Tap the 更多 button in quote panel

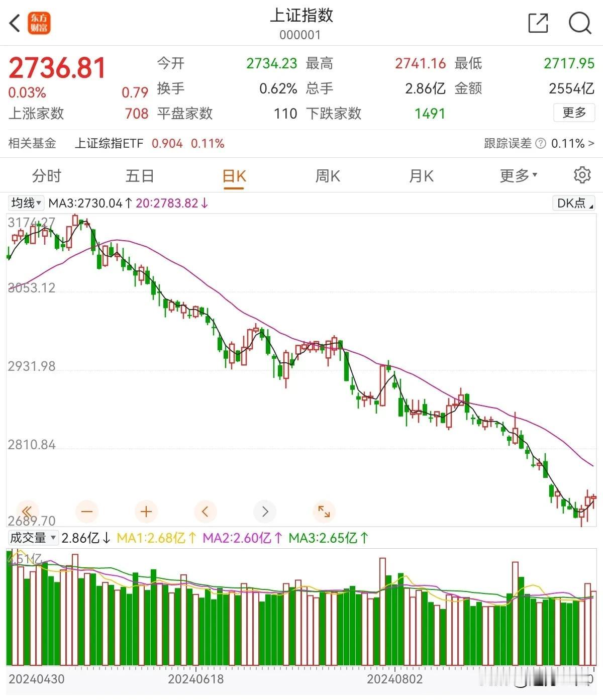coord(574,113)
